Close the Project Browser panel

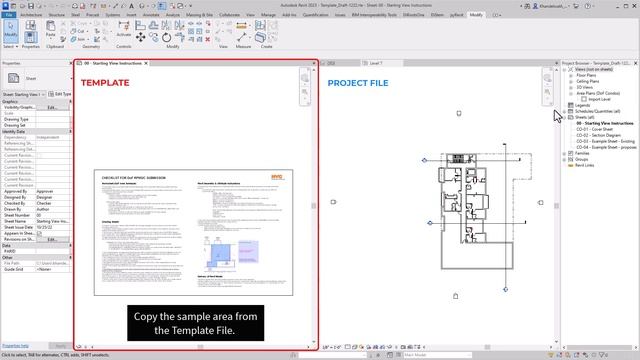pos(636,63)
